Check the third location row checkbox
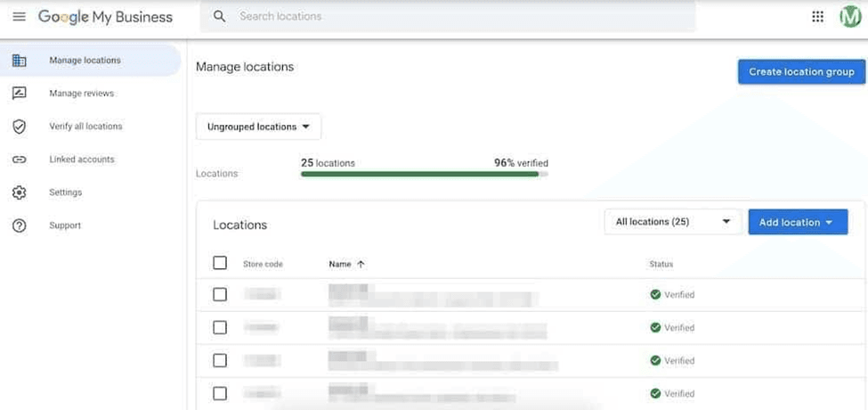The height and width of the screenshot is (410, 868). (220, 361)
